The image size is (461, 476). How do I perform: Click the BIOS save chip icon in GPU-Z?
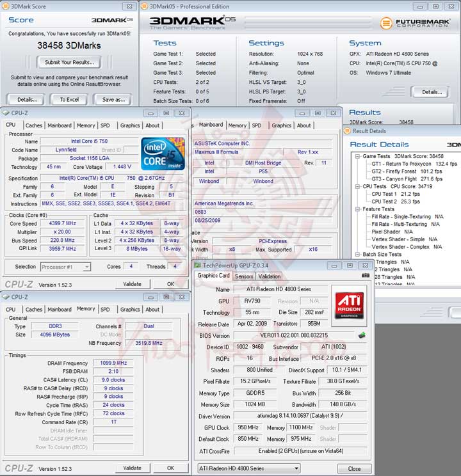pyautogui.click(x=362, y=335)
